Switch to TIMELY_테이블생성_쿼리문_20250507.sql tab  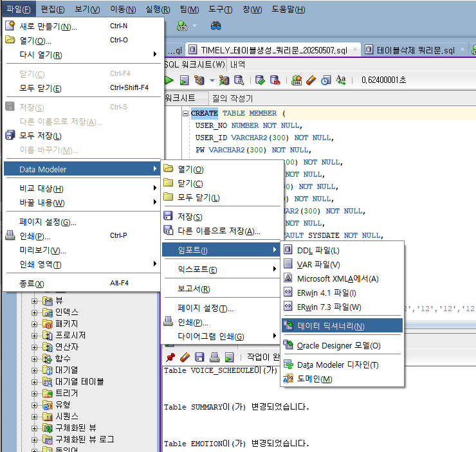pos(274,50)
